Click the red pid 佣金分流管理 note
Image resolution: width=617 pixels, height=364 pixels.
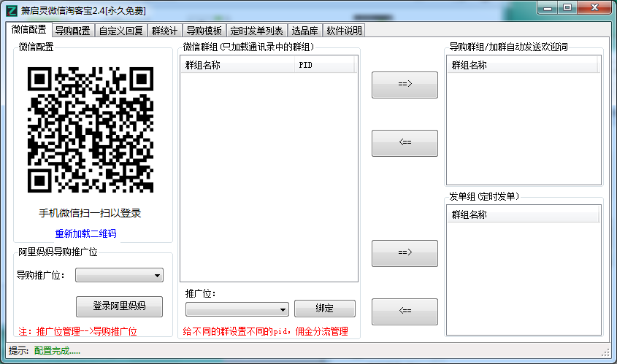click(x=265, y=331)
